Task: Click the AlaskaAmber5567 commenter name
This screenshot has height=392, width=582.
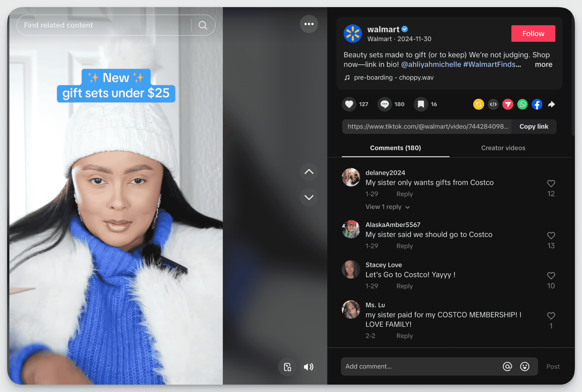Action: click(393, 225)
